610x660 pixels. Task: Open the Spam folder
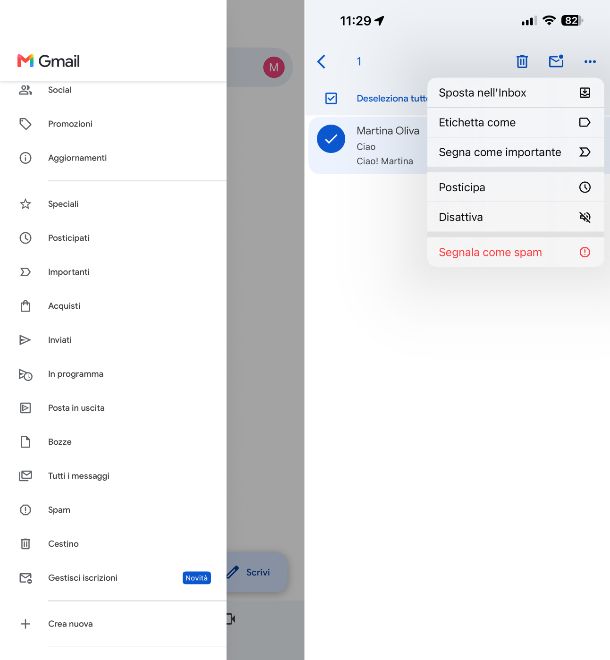coord(113,510)
